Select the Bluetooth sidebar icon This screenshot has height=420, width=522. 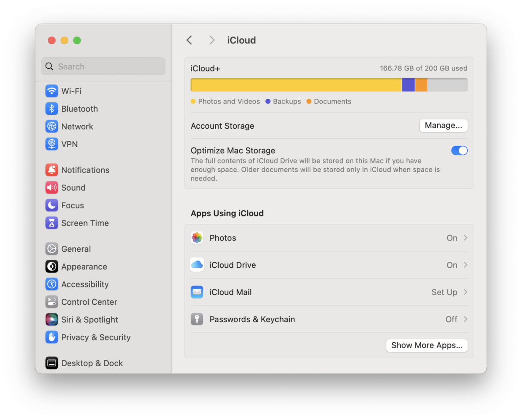[51, 109]
